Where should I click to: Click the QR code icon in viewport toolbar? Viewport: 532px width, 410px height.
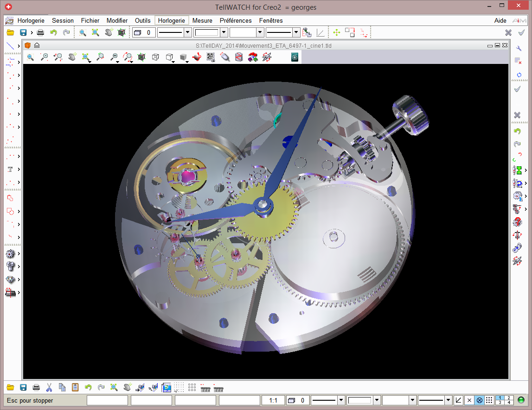(x=211, y=57)
